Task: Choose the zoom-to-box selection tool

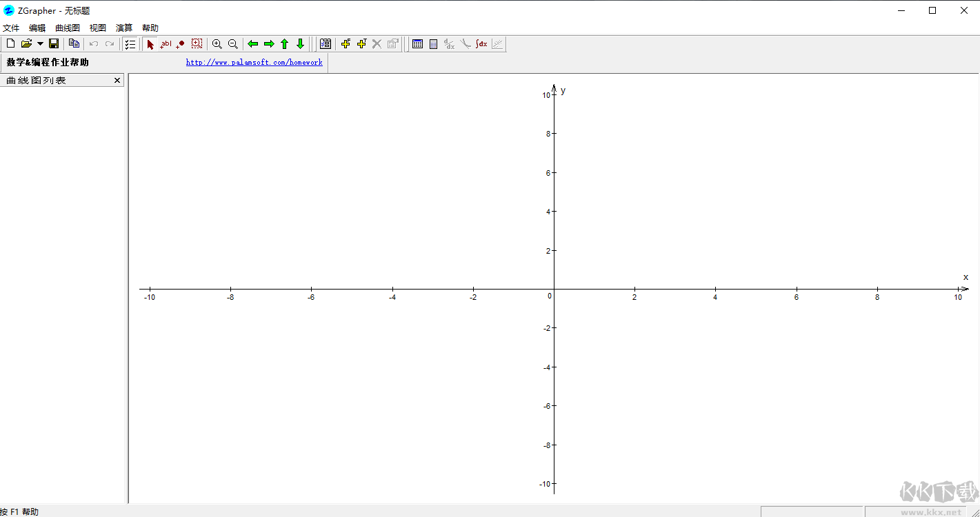Action: point(197,44)
